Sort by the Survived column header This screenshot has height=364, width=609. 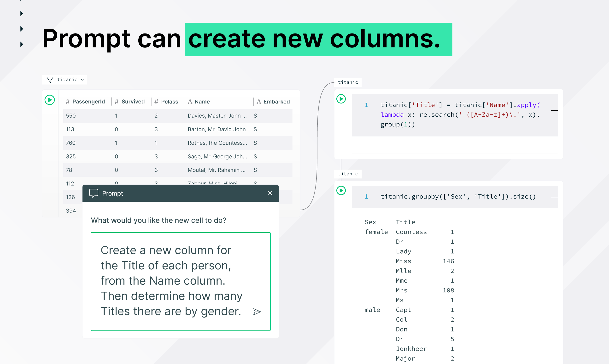(x=133, y=102)
